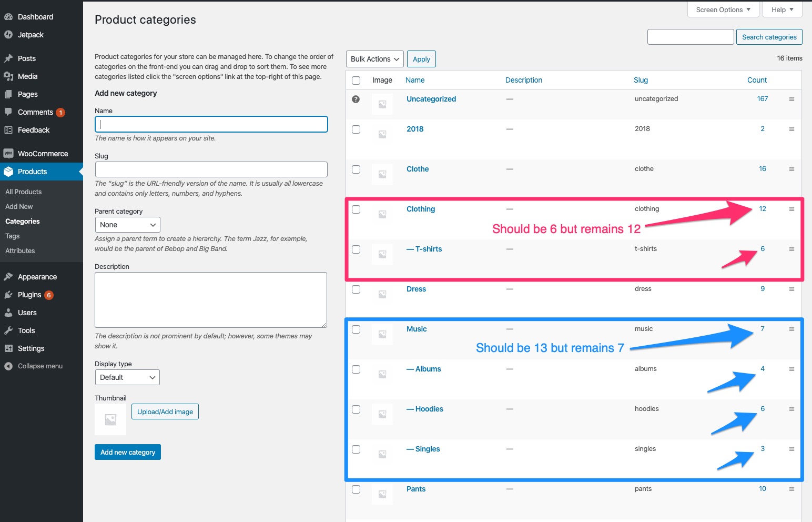The image size is (812, 522).
Task: Check the Albums category checkbox
Action: [x=356, y=369]
